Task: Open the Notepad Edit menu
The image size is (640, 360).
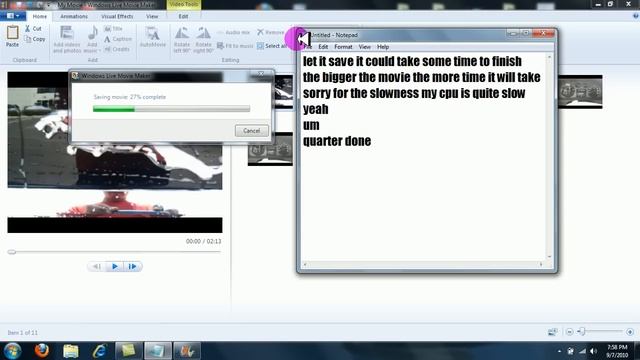Action: coord(323,47)
